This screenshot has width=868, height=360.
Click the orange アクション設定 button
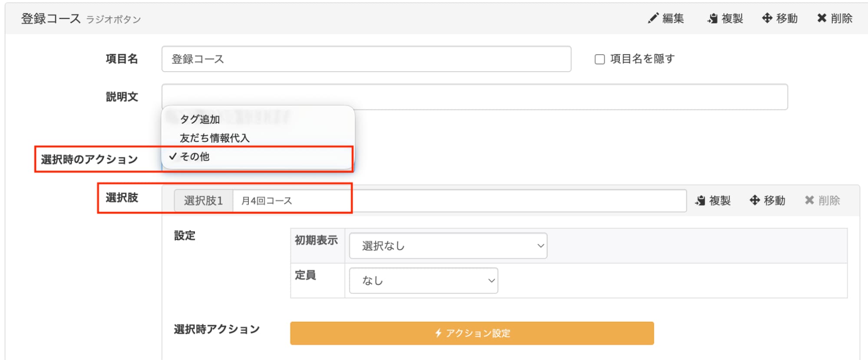(472, 333)
